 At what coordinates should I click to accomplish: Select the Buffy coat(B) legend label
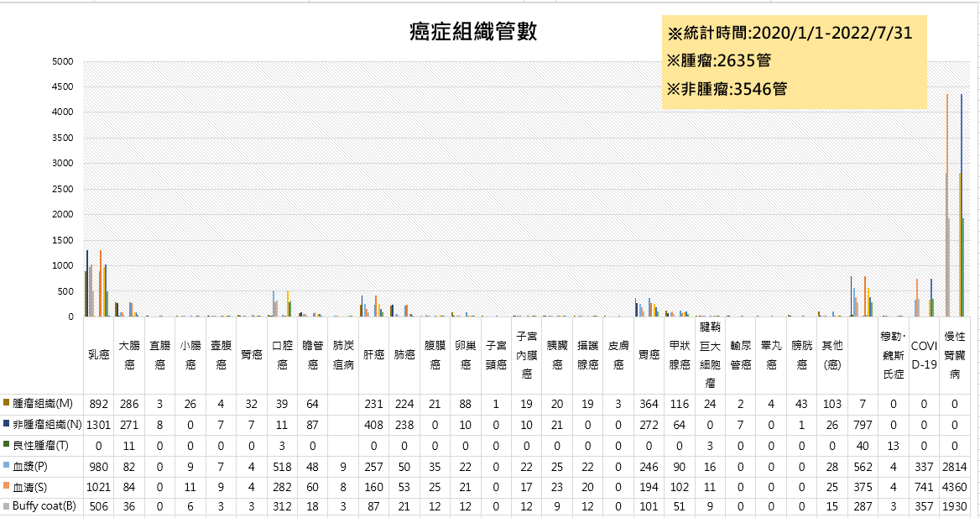click(x=44, y=506)
